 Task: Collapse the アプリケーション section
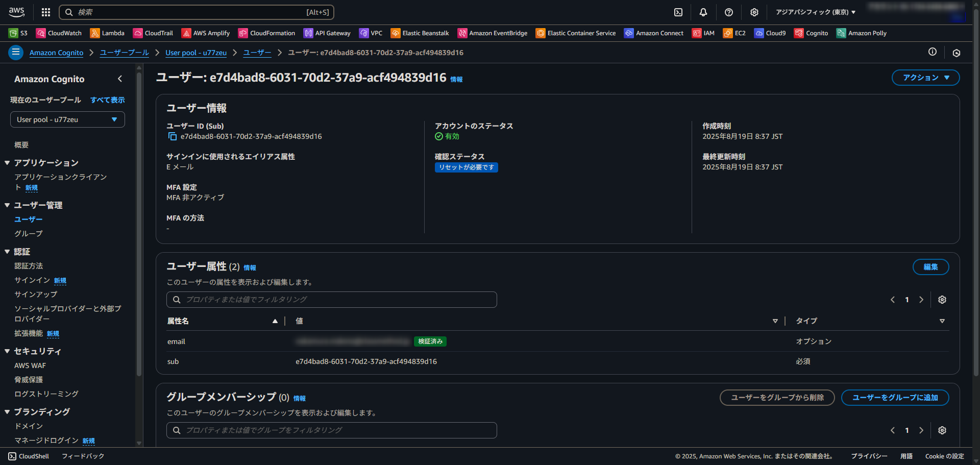7,163
